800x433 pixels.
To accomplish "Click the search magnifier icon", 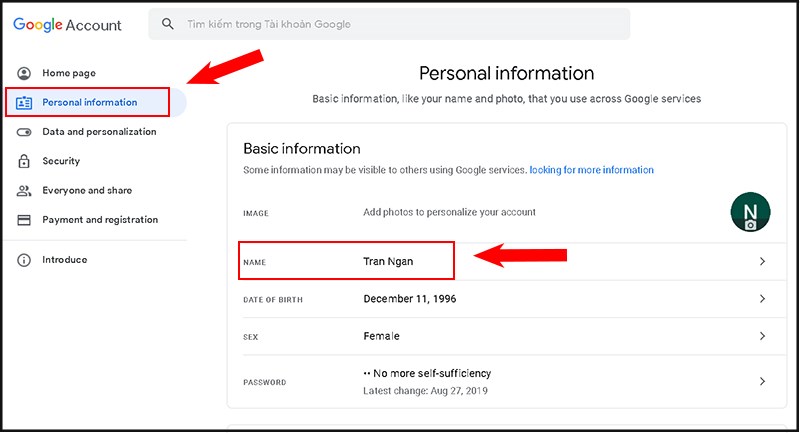I will [x=168, y=24].
